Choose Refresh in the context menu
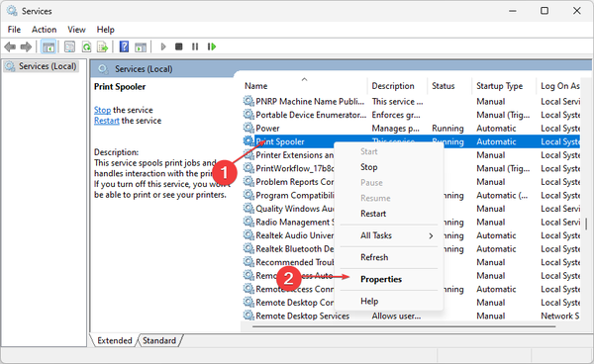 tap(374, 257)
